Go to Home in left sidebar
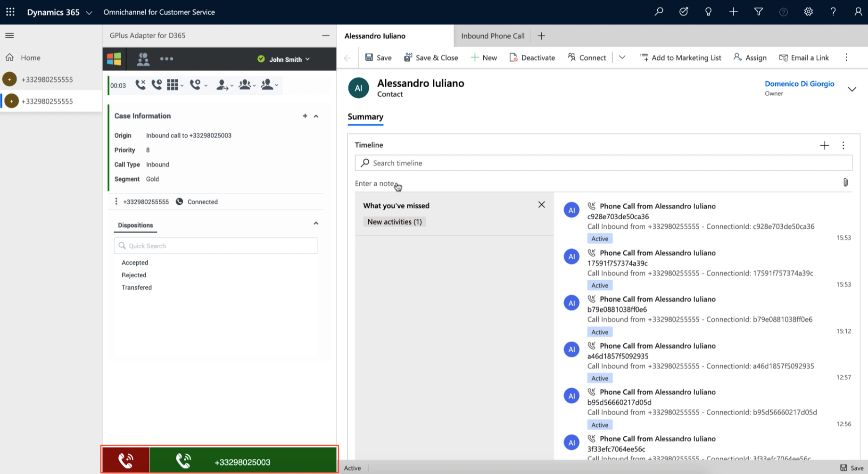 (30, 58)
